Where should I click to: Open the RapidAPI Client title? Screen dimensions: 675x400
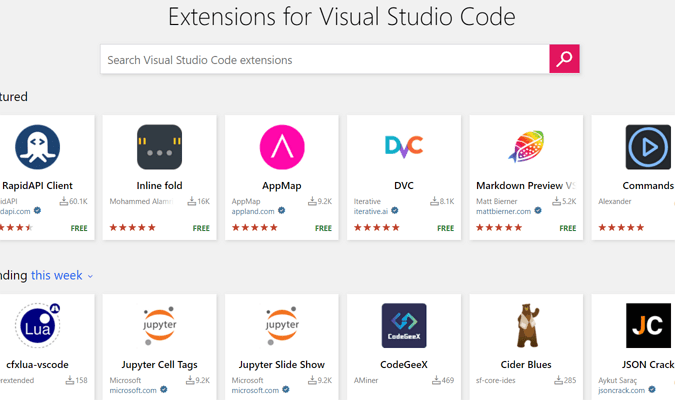click(x=37, y=186)
